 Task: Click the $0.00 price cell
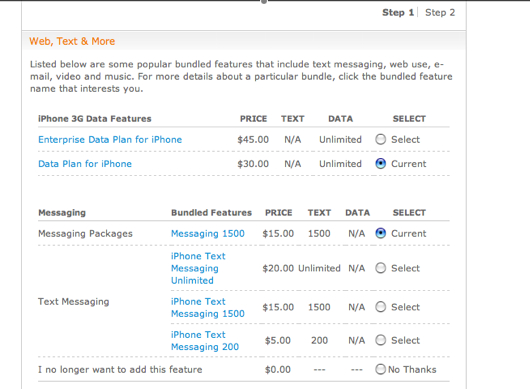[278, 369]
